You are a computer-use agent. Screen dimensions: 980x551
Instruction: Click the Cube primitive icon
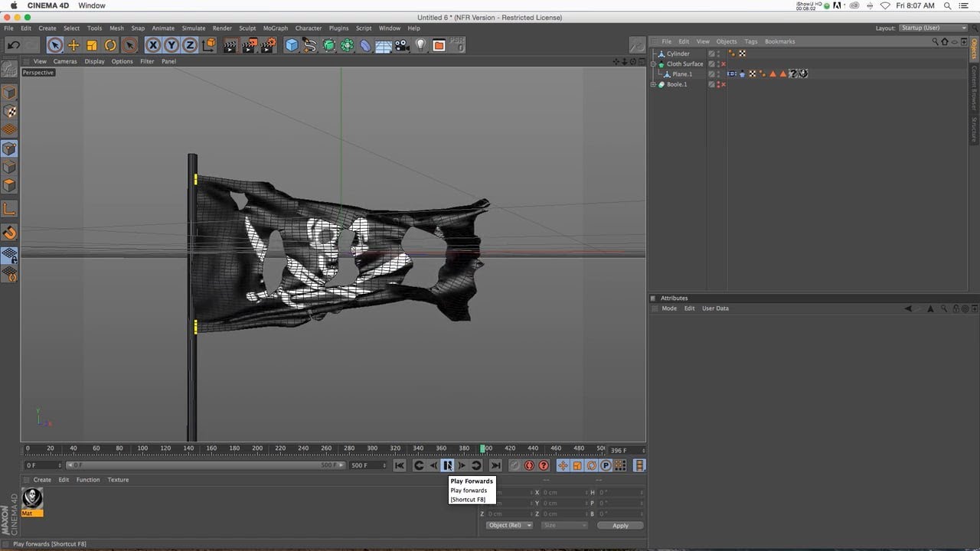(x=292, y=45)
